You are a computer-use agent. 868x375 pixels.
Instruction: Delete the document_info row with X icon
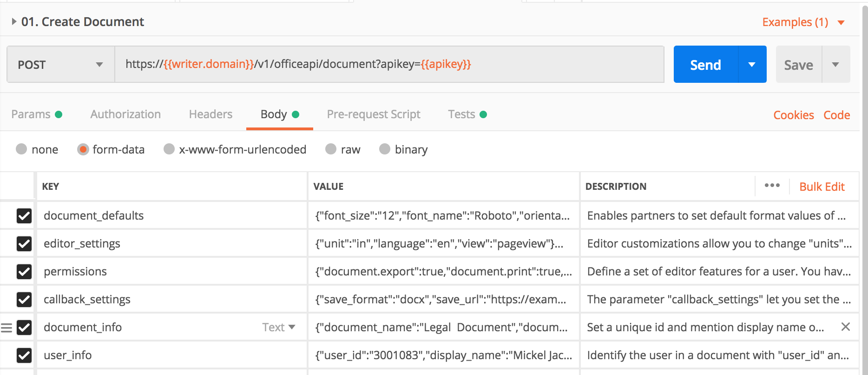845,327
